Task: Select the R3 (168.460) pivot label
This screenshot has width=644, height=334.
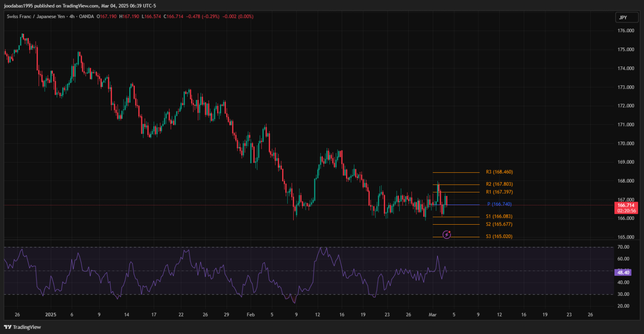Action: pyautogui.click(x=499, y=172)
